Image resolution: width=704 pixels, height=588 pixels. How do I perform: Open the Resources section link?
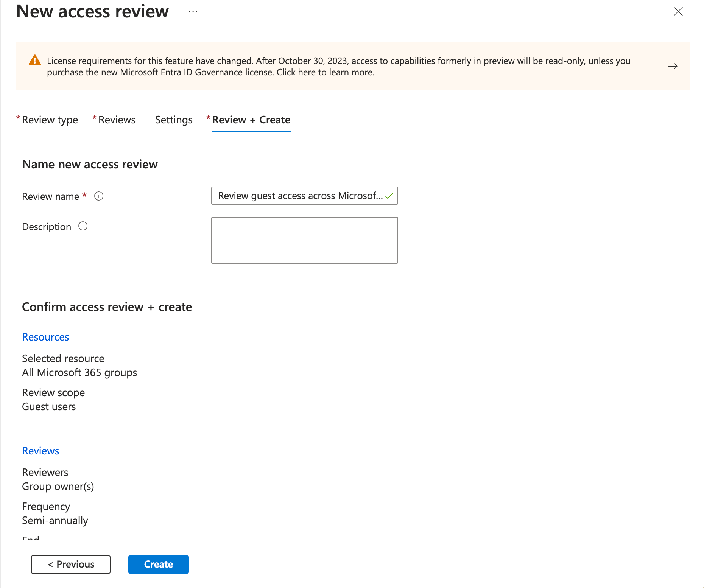(x=45, y=337)
